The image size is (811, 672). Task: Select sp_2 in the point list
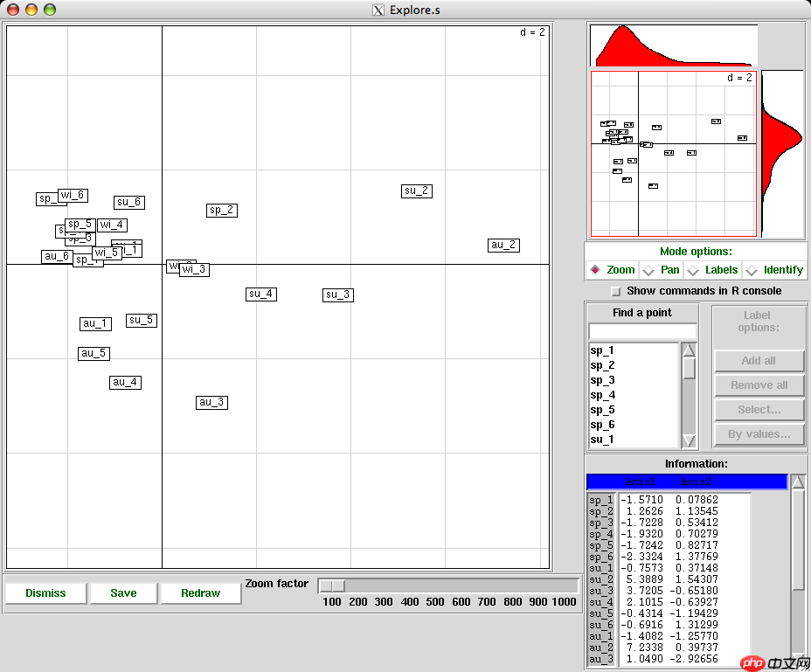click(633, 365)
